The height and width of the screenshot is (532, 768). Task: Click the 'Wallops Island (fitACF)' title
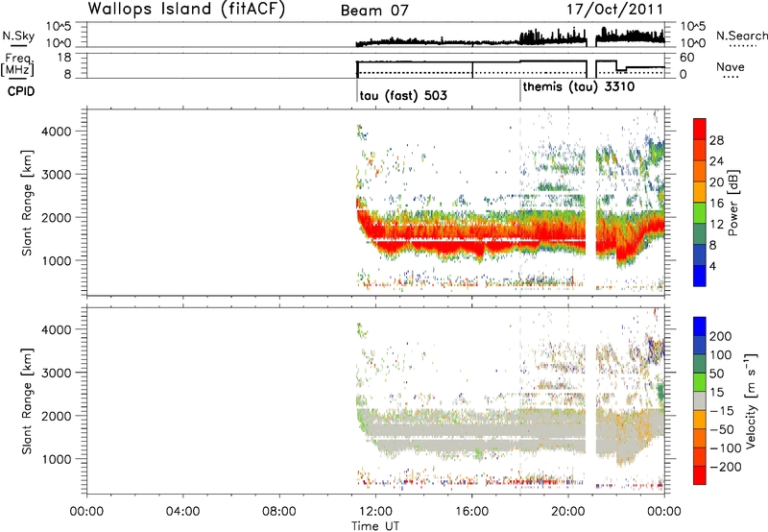coord(186,10)
